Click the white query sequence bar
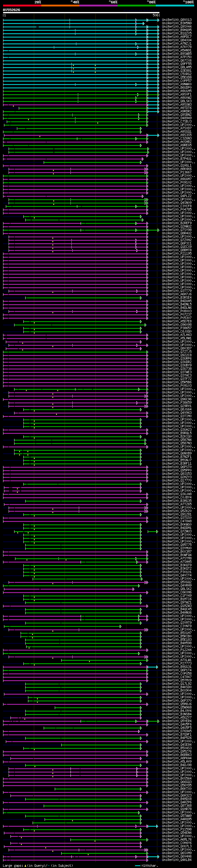The height and width of the screenshot is (868, 197). [x=81, y=13]
